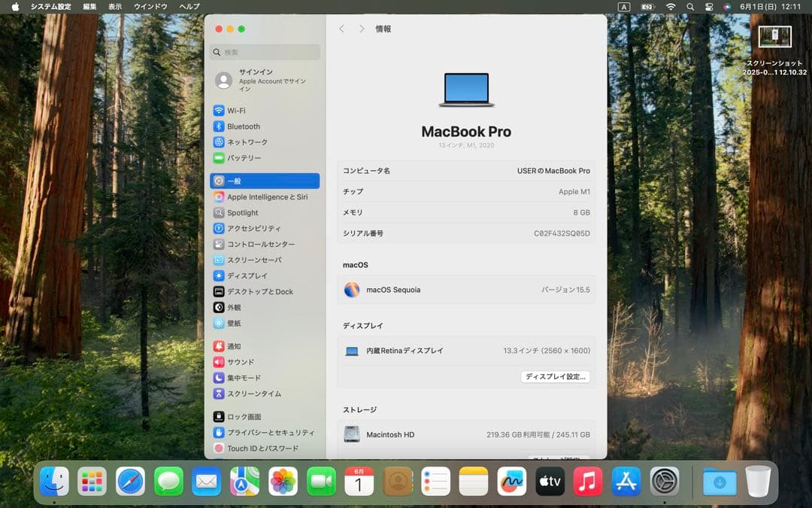The height and width of the screenshot is (508, 812).
Task: Click the Spotlight magnifier in the menu bar
Action: tap(689, 8)
